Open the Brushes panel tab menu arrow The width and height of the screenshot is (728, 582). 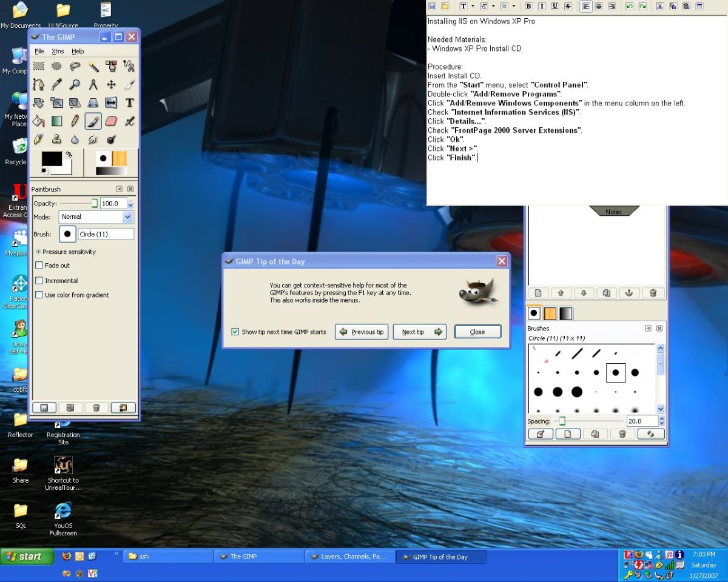point(648,329)
